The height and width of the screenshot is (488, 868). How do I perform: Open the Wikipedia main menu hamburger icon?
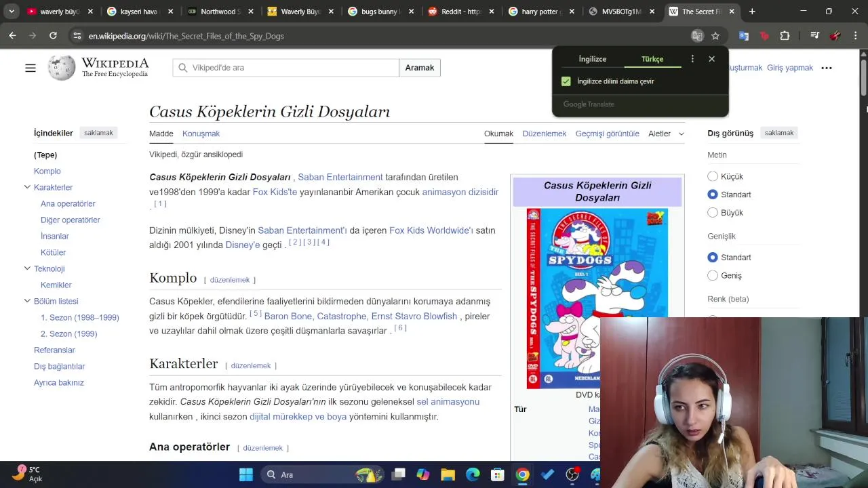(31, 68)
